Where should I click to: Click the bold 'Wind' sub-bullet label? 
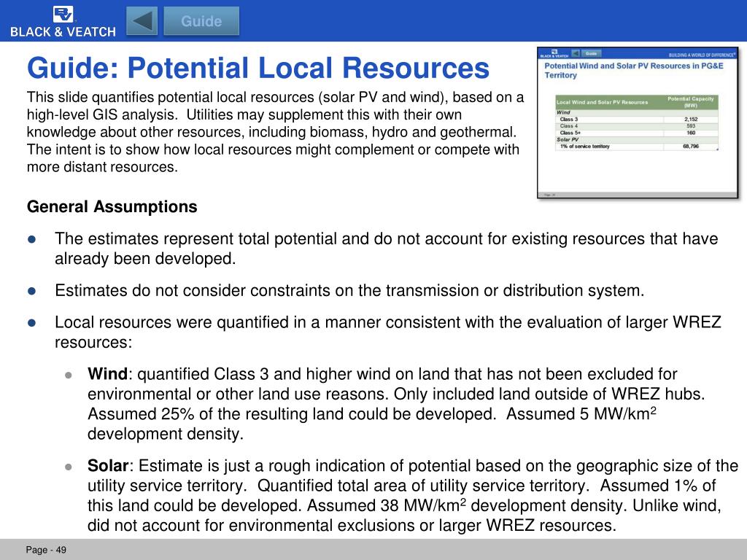[x=107, y=375]
